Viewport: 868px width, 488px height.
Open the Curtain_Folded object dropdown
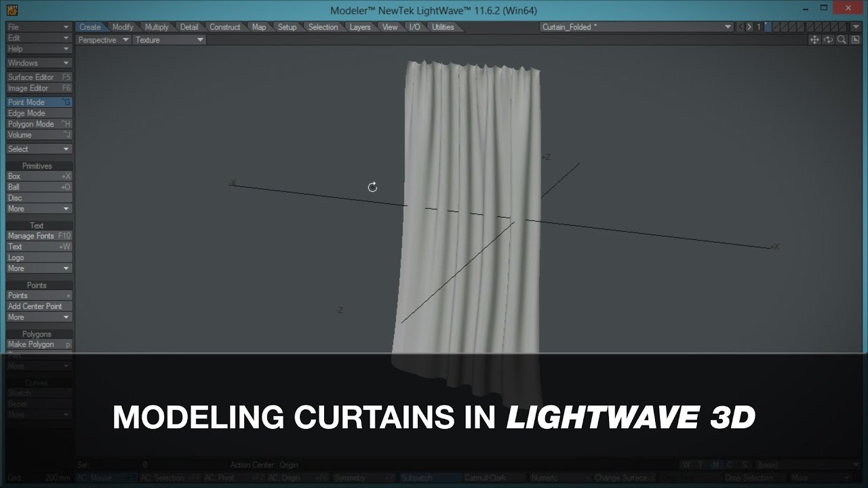point(636,27)
